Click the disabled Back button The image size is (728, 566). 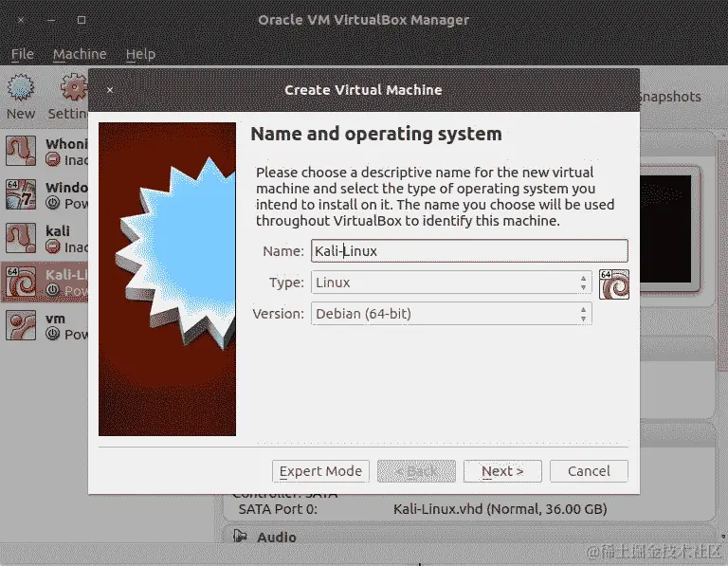416,471
